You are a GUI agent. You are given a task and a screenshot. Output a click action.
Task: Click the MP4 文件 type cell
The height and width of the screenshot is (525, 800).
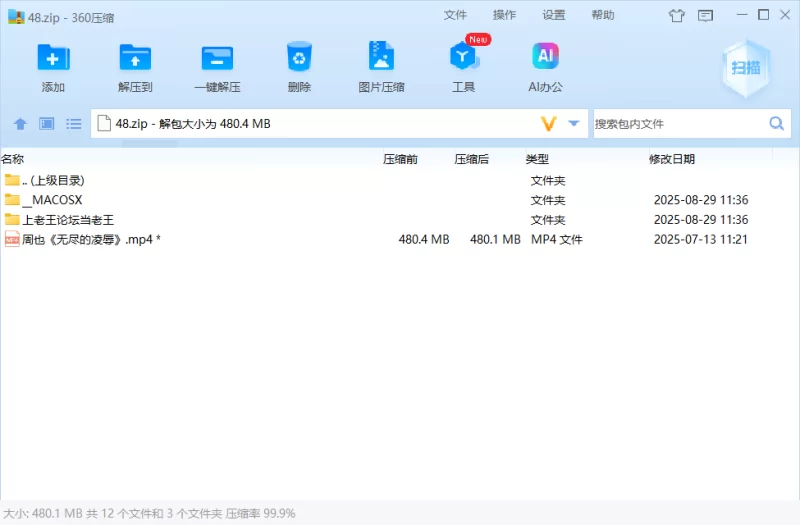(x=557, y=239)
